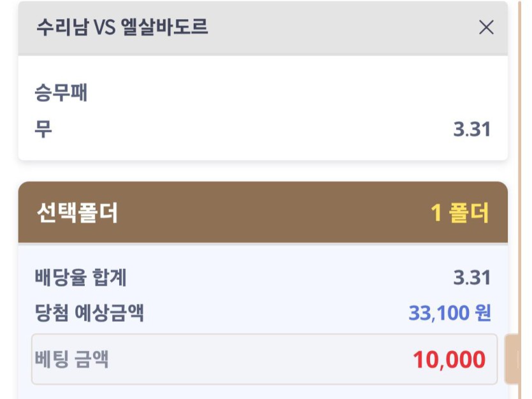Click the yellow 1 폴더 count
The height and width of the screenshot is (399, 532).
460,213
